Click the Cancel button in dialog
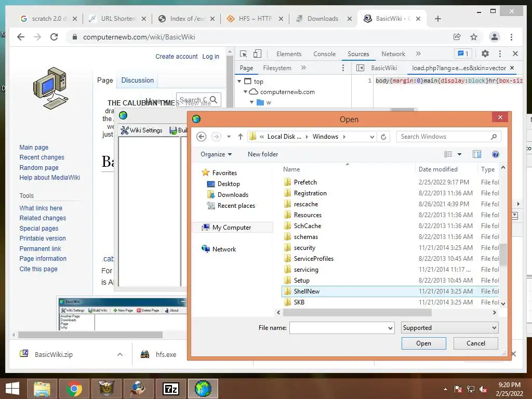532x399 pixels. coord(476,343)
